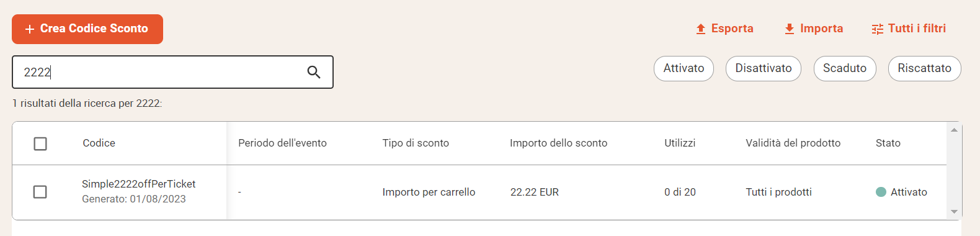
Task: Click the Esporta link
Action: 724,29
